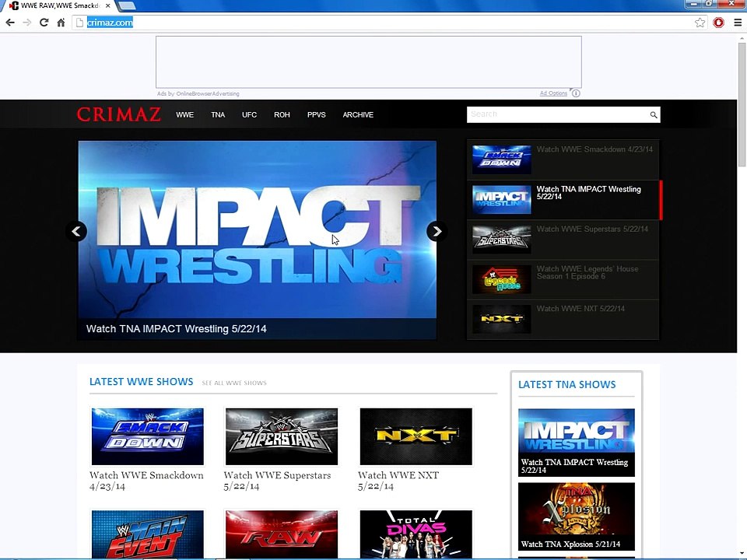Click the search magnifier icon
Viewport: 747px width, 560px height.
point(653,115)
